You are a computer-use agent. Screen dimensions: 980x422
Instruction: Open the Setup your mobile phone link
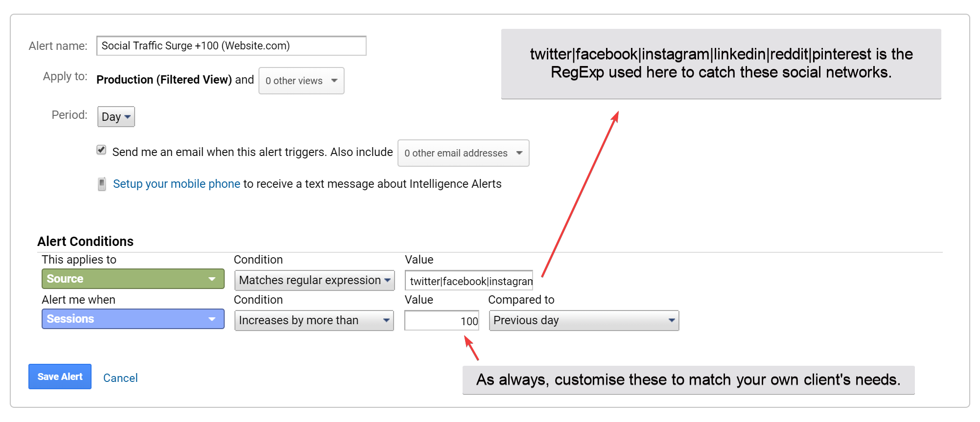(x=177, y=184)
